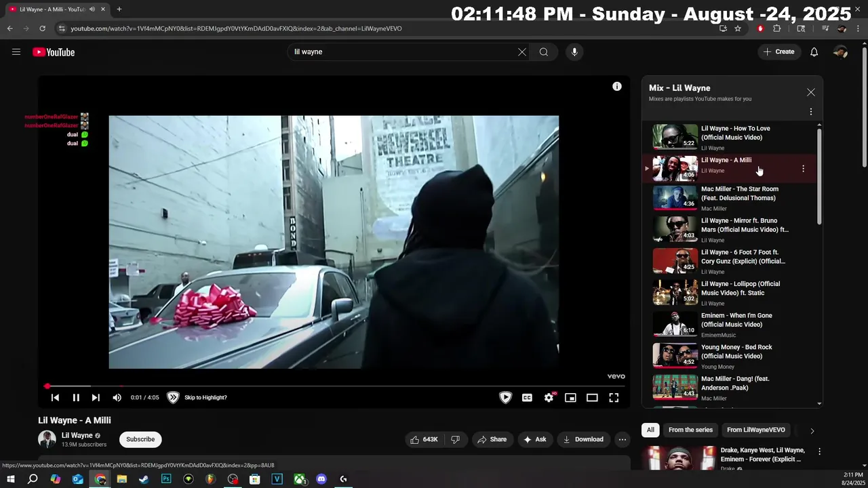
Task: Click the search magnifier button
Action: 544,52
